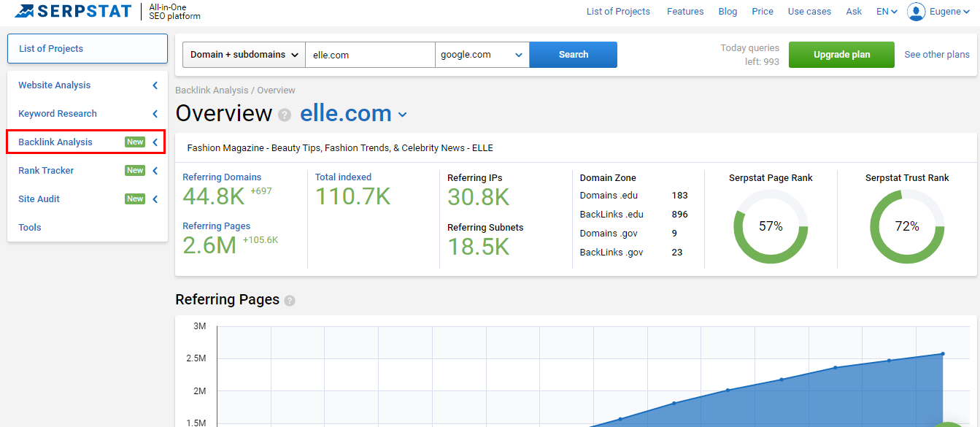Click the Domains .edu row value 183
This screenshot has width=980, height=427.
[x=680, y=196]
